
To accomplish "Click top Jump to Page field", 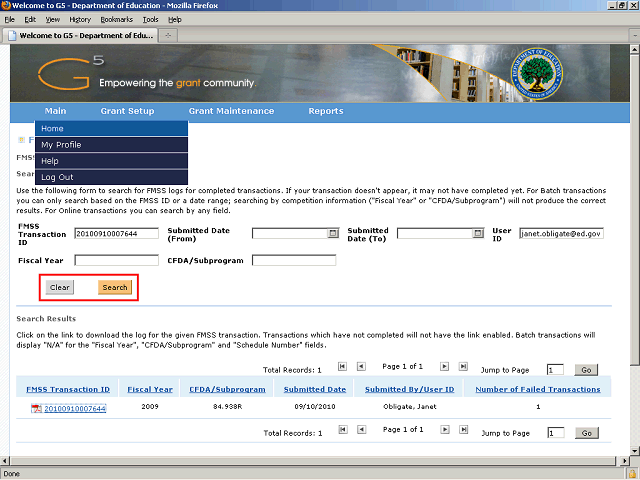I will pyautogui.click(x=555, y=370).
